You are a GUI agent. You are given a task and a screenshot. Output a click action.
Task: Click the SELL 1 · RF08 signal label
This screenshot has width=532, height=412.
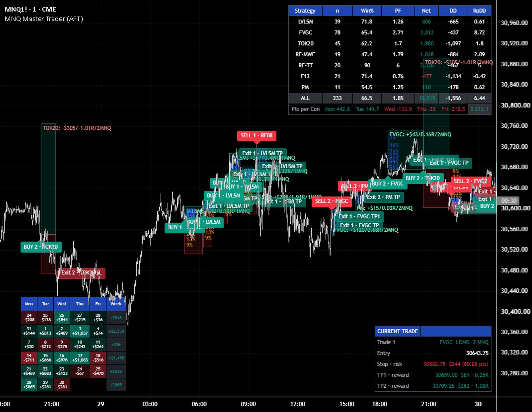(x=257, y=136)
